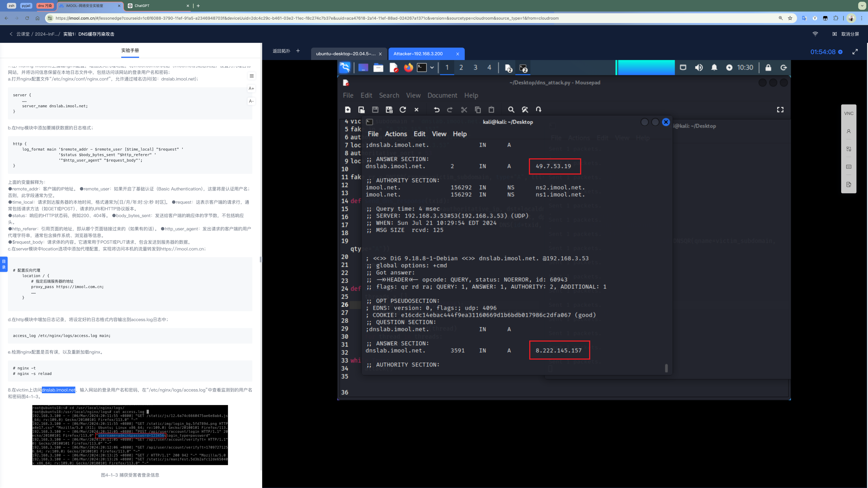Image resolution: width=868 pixels, height=488 pixels.
Task: Create new document in Mousepad toolbar
Action: pos(348,110)
